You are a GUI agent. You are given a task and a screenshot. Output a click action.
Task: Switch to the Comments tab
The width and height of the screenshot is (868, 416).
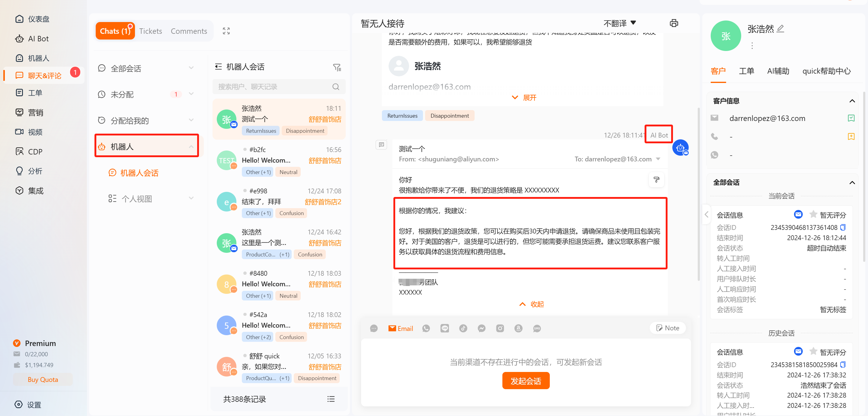189,31
